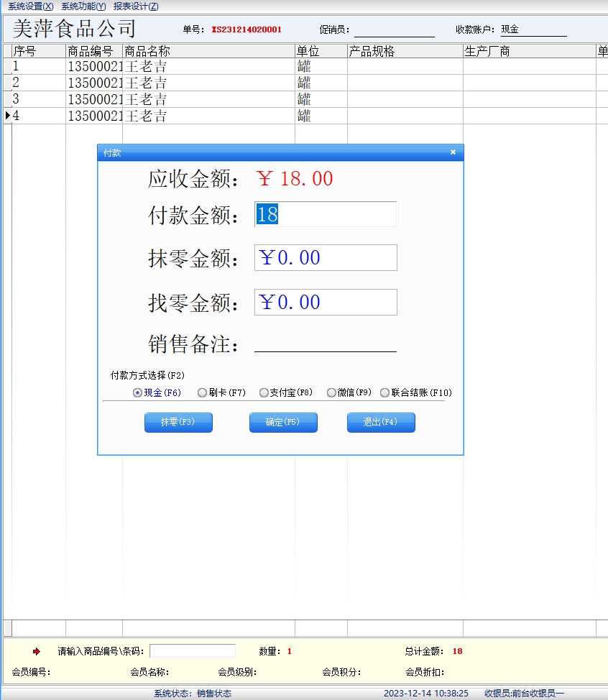
Task: Click the 退出(F4) button
Action: pos(381,423)
